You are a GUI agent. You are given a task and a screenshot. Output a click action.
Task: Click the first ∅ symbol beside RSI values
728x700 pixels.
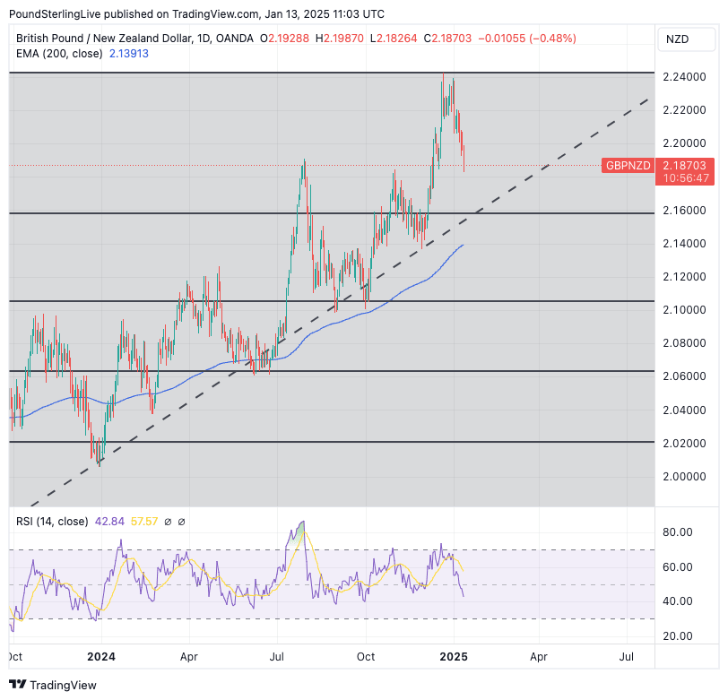coord(167,521)
